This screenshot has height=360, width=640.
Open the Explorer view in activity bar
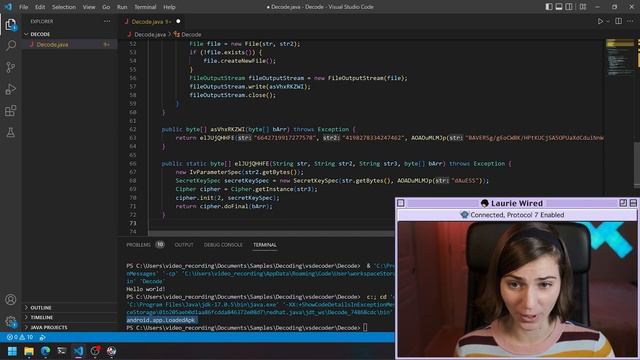click(x=11, y=24)
